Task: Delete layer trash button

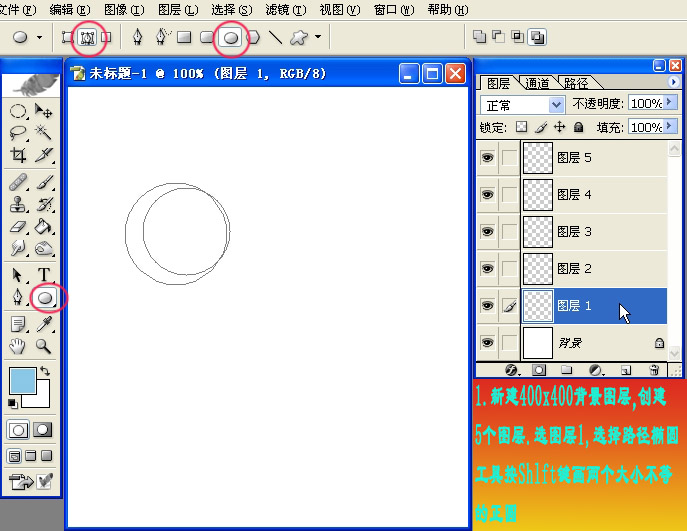Action: click(x=654, y=370)
